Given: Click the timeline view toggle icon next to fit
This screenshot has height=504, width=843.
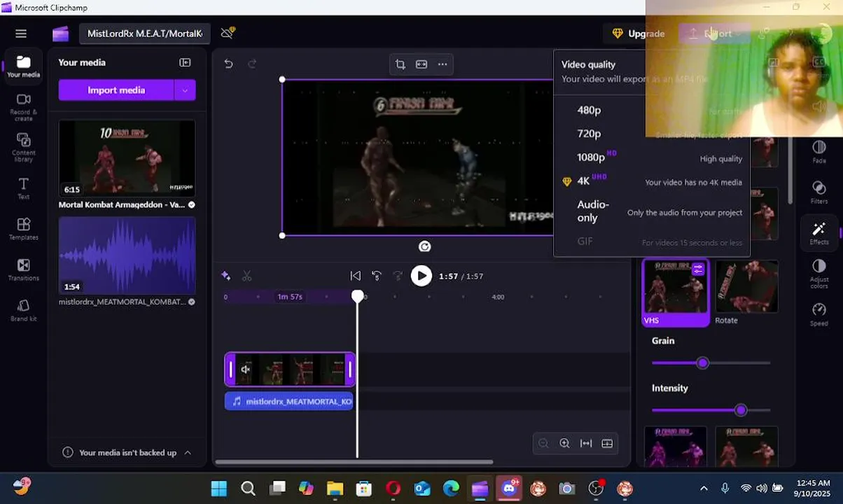Looking at the screenshot, I should [x=607, y=443].
